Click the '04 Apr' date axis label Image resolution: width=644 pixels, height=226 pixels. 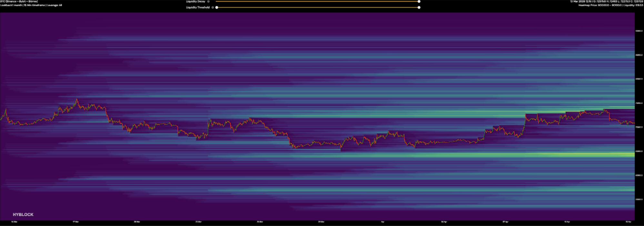pyautogui.click(x=444, y=222)
